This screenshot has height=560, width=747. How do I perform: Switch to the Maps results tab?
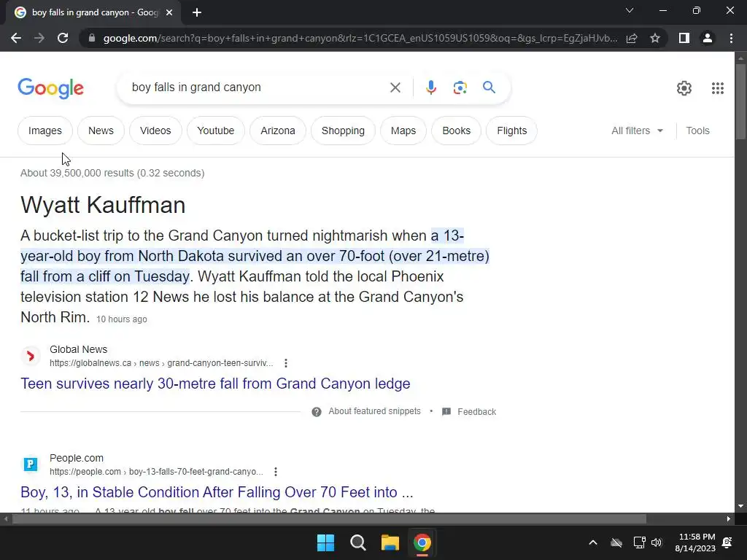pos(403,131)
